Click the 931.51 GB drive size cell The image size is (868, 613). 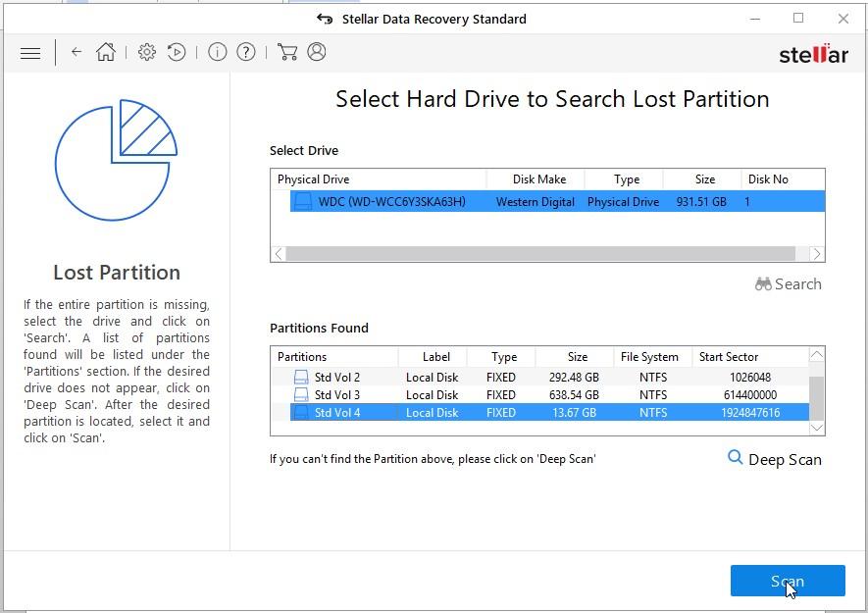pos(701,202)
